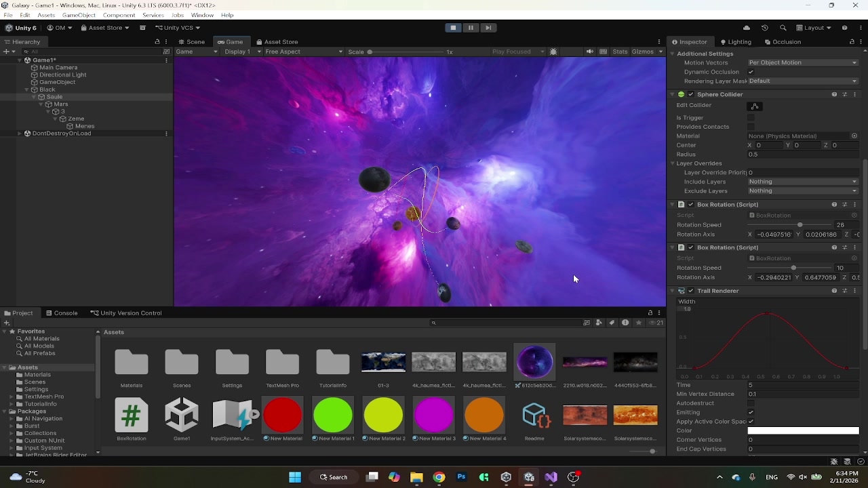
Task: Uncheck the Dynamic Occlusion checkbox
Action: coord(751,72)
